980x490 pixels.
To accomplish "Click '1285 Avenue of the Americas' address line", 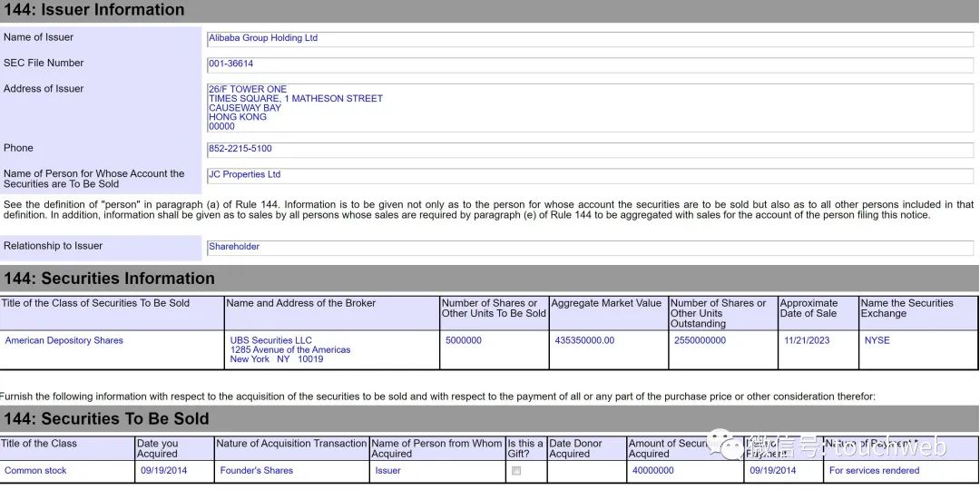I will [x=290, y=350].
